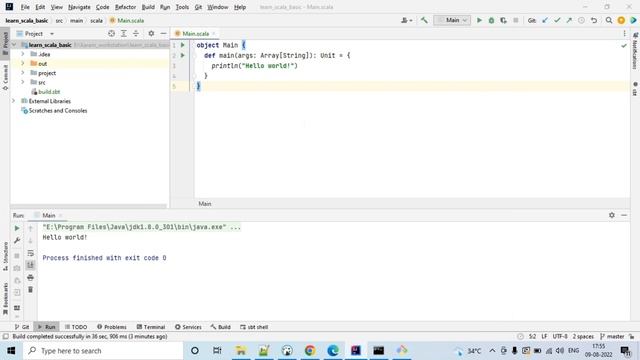Click the Debug bug icon in the toolbar
Viewport: 640px width, 360px height.
(x=491, y=20)
